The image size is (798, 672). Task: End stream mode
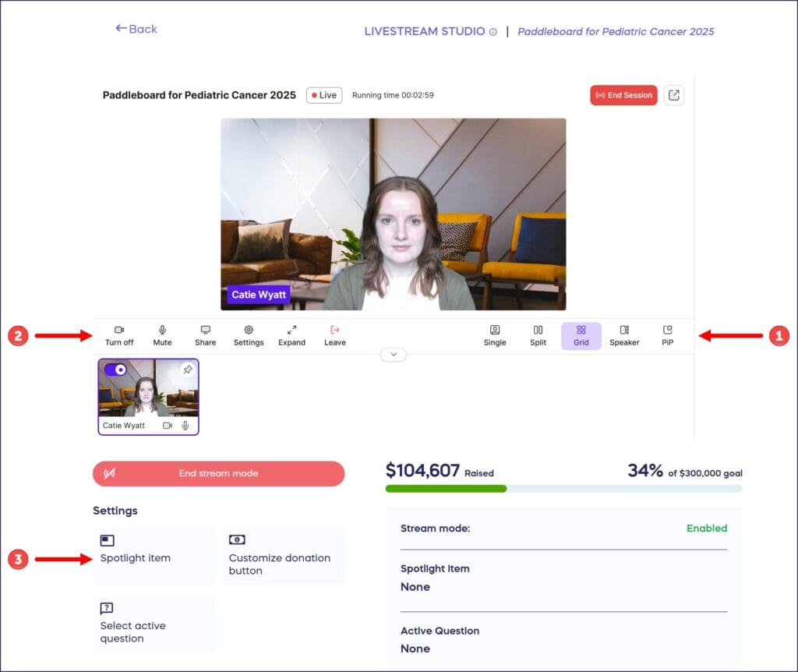point(218,473)
